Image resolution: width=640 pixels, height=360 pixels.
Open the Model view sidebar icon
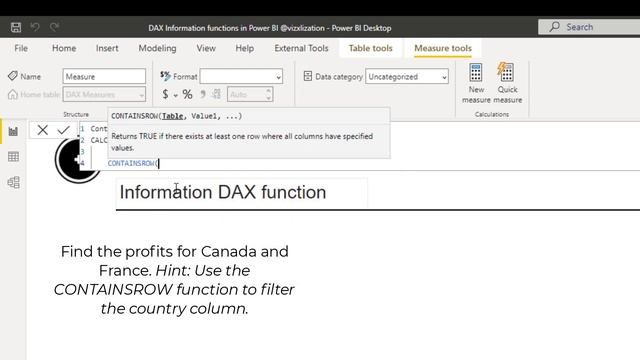pyautogui.click(x=13, y=182)
